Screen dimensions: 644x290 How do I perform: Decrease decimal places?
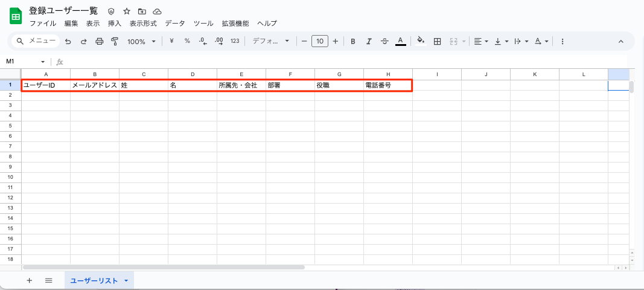203,41
